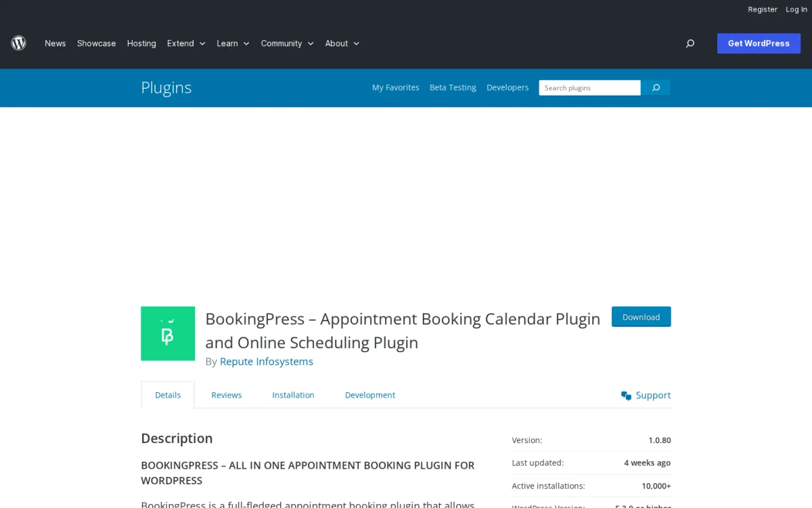The height and width of the screenshot is (508, 812).
Task: Open the site search magnifier icon
Action: pyautogui.click(x=690, y=43)
